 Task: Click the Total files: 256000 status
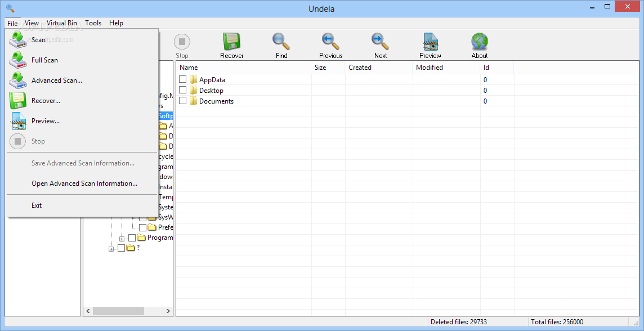pyautogui.click(x=557, y=322)
